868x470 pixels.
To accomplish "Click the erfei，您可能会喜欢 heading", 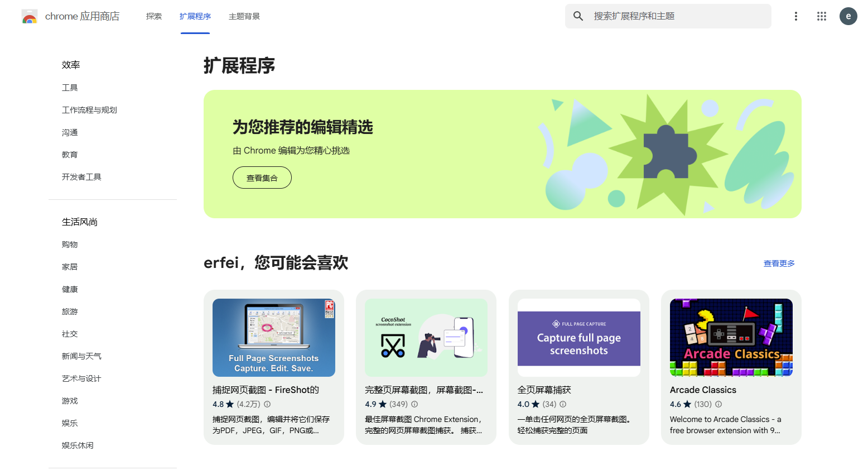I will click(276, 262).
